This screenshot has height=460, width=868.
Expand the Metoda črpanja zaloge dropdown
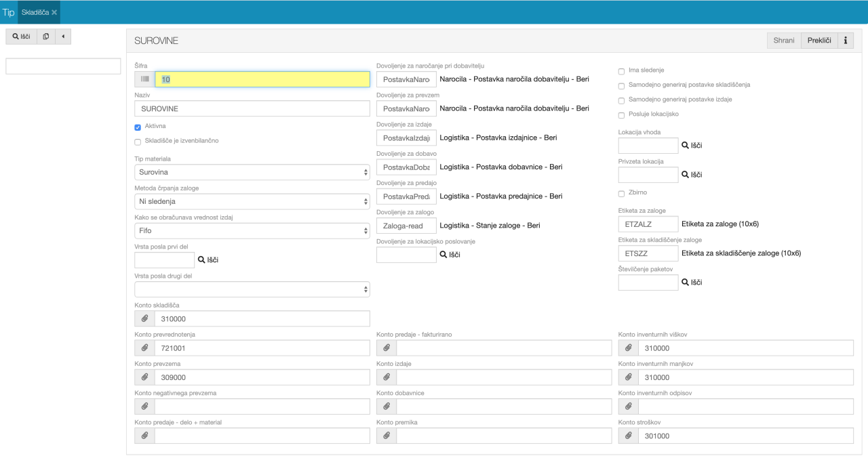pyautogui.click(x=252, y=201)
